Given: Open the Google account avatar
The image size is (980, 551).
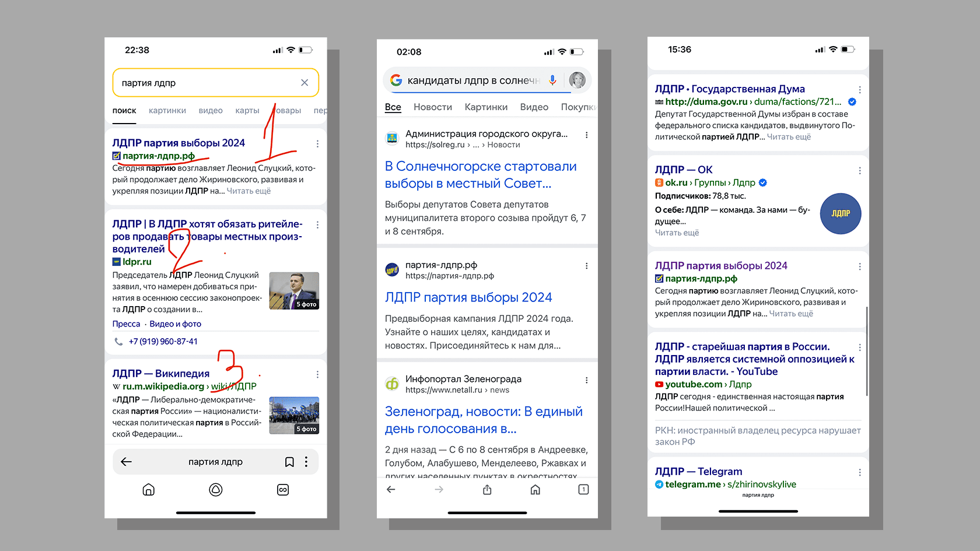Looking at the screenshot, I should (577, 80).
